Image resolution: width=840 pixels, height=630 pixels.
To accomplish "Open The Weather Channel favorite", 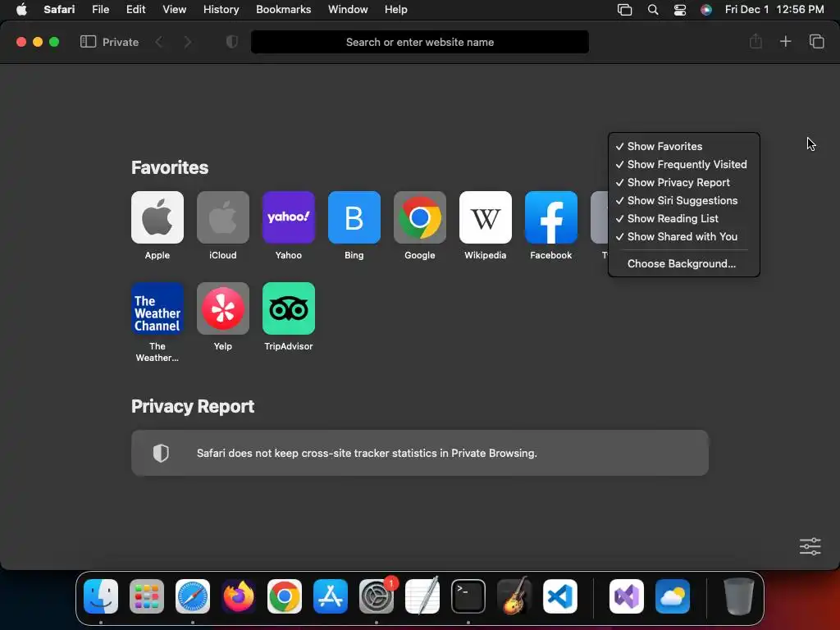I will point(157,308).
